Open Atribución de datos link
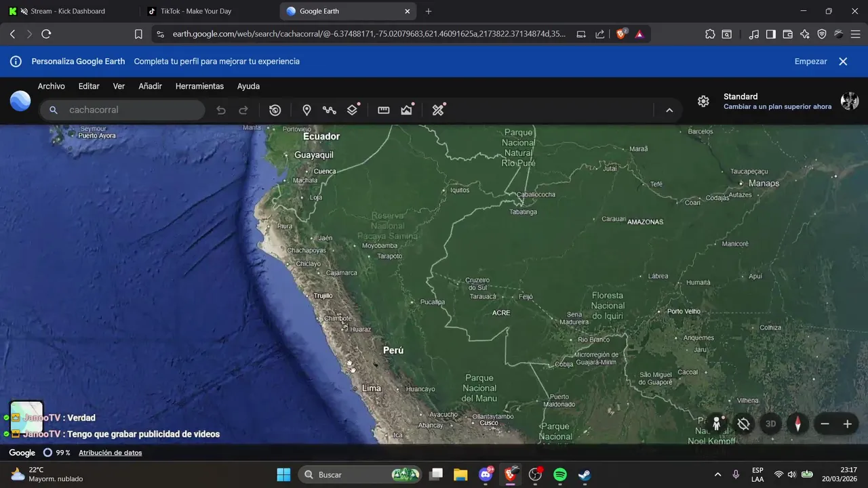 coord(111,453)
